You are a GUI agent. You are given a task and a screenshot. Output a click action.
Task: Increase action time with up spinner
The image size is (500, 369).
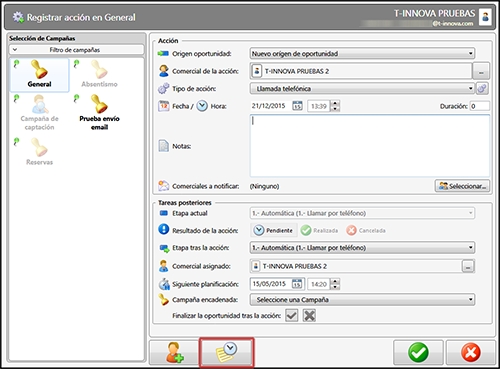(x=335, y=104)
